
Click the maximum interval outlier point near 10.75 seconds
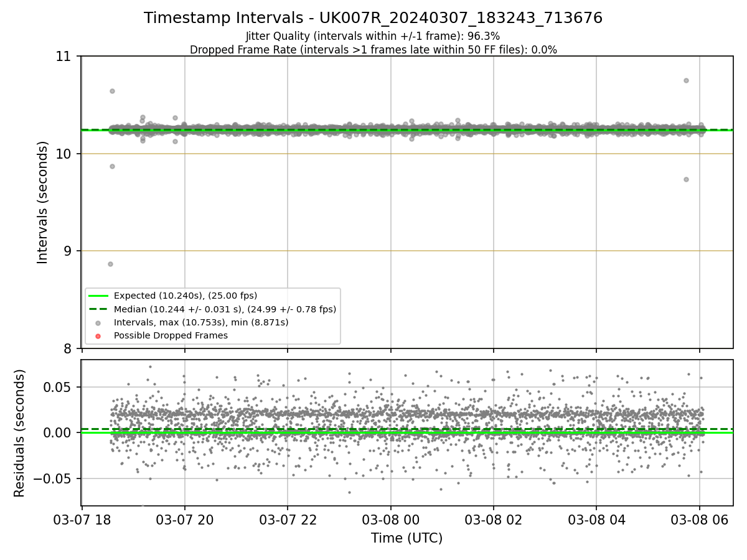click(x=686, y=80)
